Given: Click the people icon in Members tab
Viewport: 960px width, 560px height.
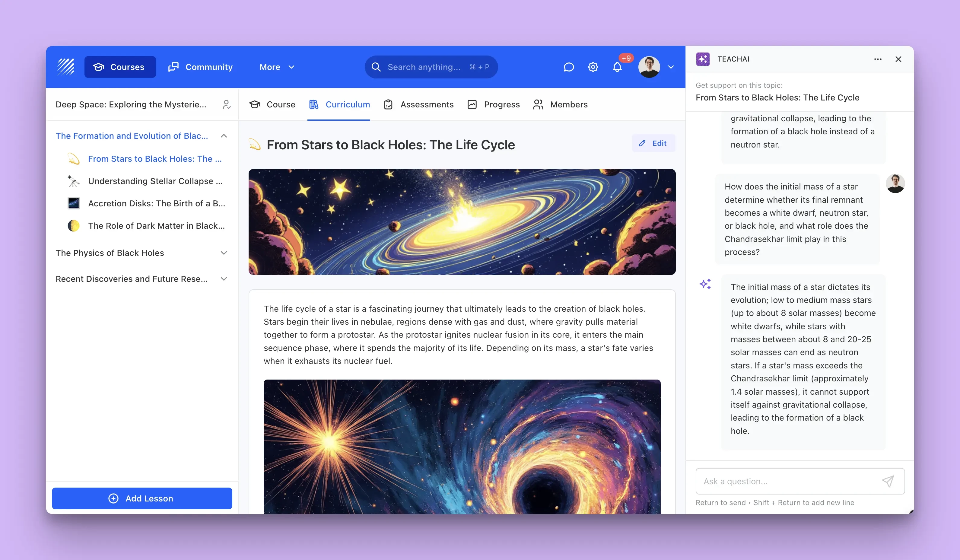Looking at the screenshot, I should point(538,104).
